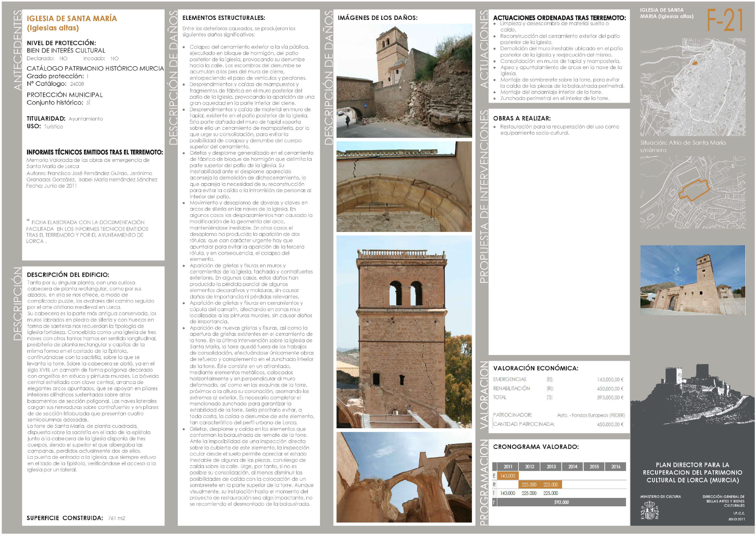This screenshot has height=535, width=756.
Task: Open tall photo of the brick bell tower
Action: tap(404, 332)
